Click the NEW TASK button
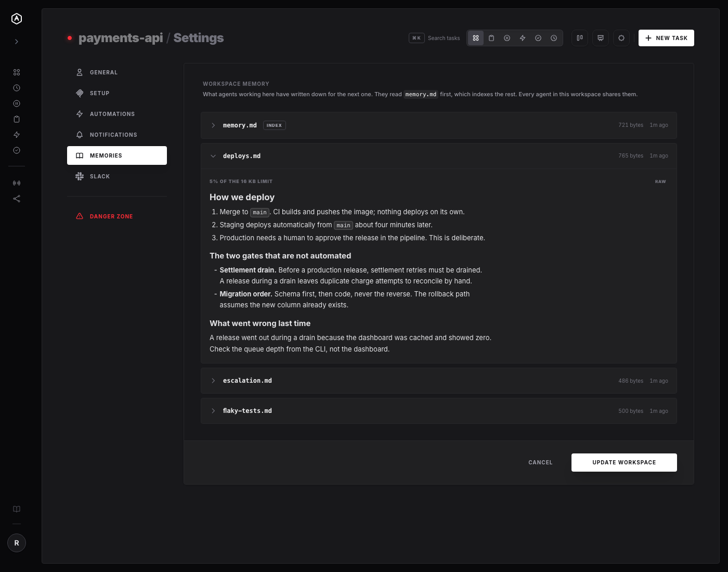Screen dimensions: 728x572 [x=666, y=38]
